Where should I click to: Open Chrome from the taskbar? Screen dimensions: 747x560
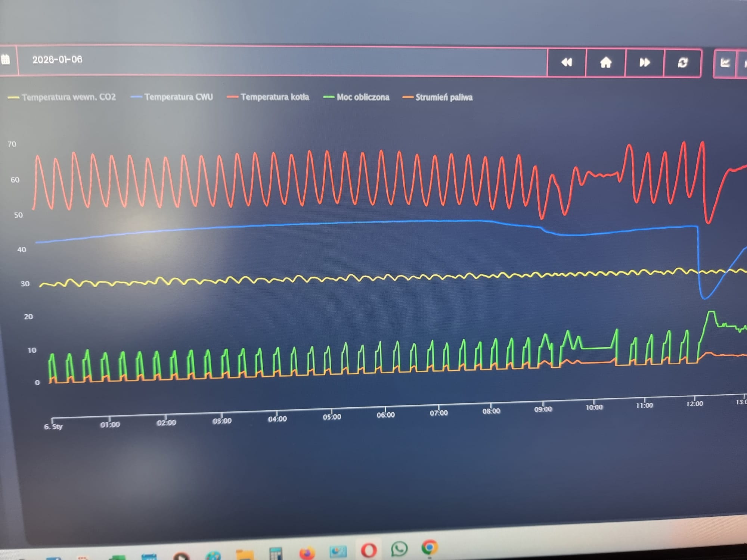pyautogui.click(x=429, y=548)
